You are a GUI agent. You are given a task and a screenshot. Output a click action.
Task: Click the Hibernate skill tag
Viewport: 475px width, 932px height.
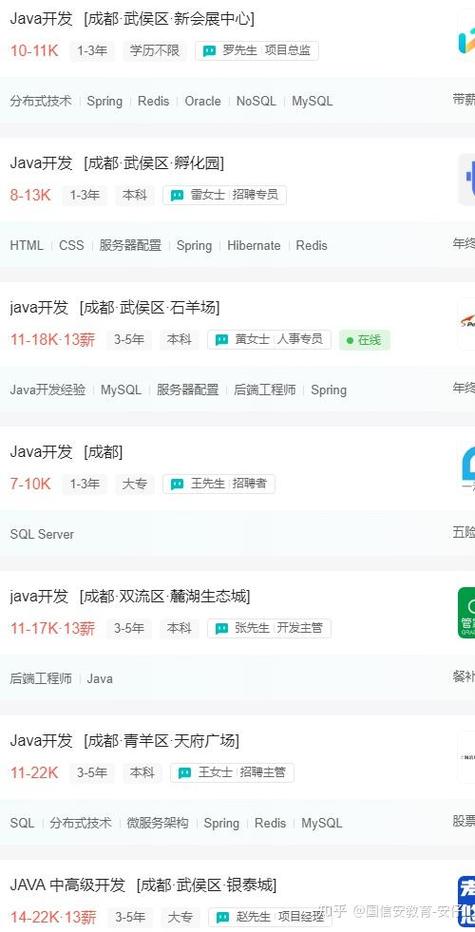(x=254, y=245)
